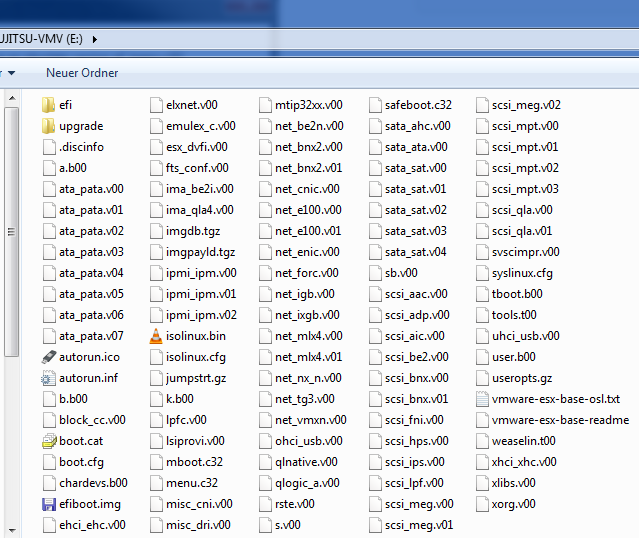Select the file name ata_pata.v07
Viewport: 639px width, 538px height.
(x=91, y=336)
